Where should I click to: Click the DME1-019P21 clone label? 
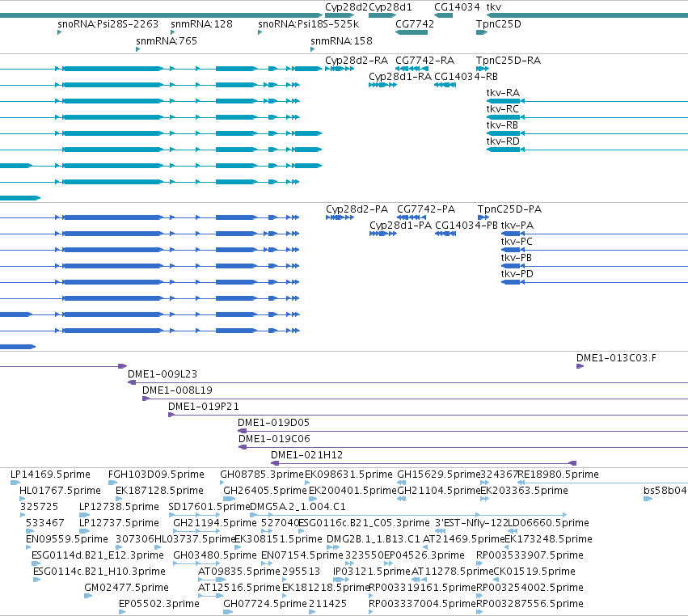point(204,407)
